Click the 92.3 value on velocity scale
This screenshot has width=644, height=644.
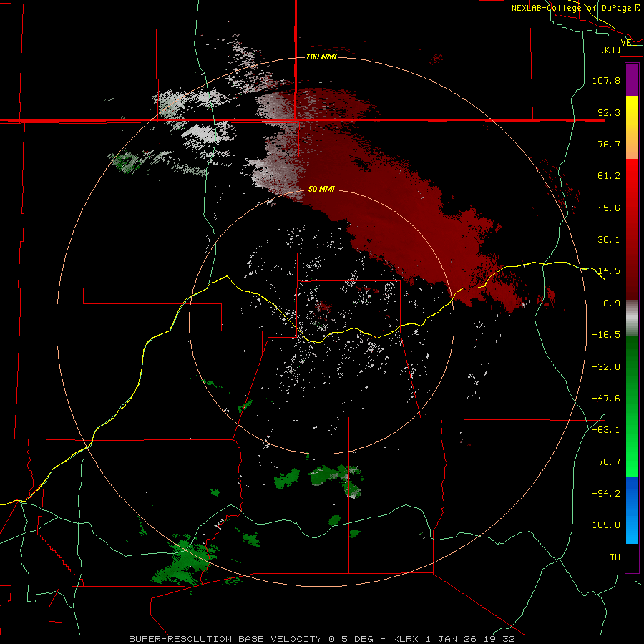(x=609, y=112)
